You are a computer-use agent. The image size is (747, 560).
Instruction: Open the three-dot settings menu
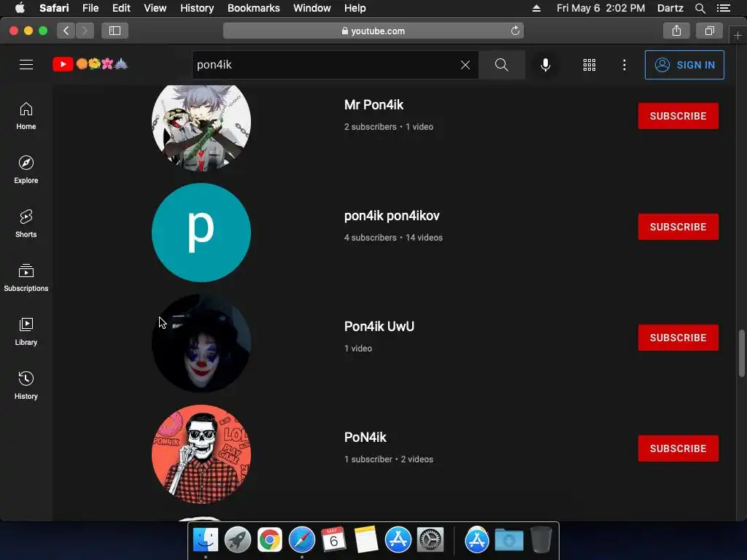624,65
